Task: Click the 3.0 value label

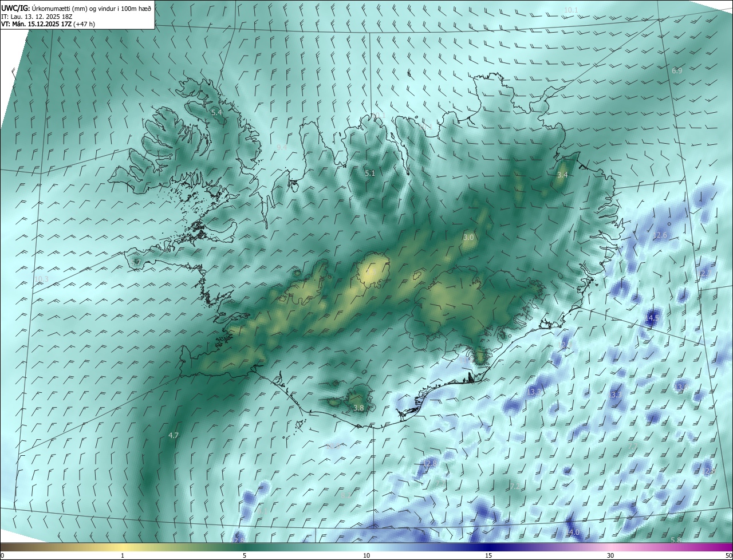Action: click(x=468, y=237)
